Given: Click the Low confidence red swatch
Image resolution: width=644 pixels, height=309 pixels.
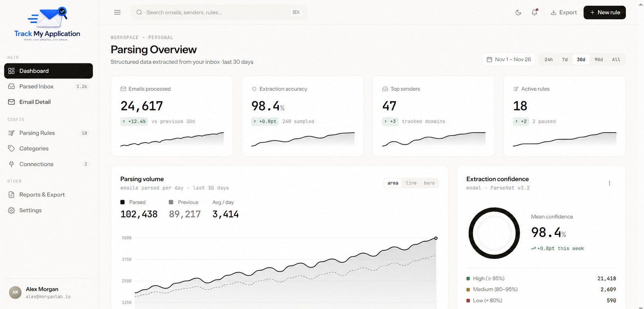Looking at the screenshot, I should [x=468, y=301].
